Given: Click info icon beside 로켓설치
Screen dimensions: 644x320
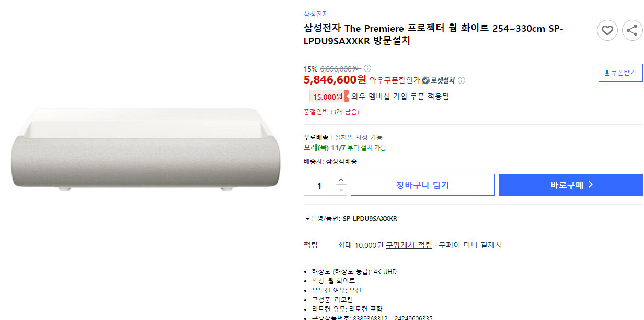Looking at the screenshot, I should tap(462, 80).
